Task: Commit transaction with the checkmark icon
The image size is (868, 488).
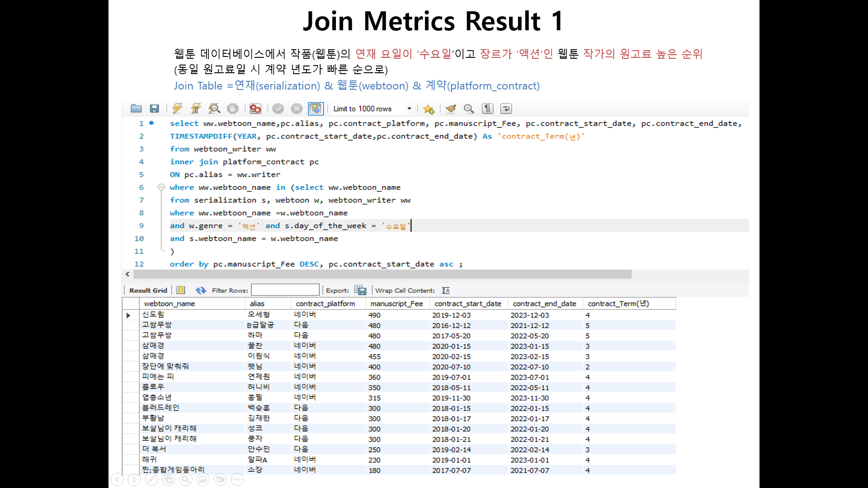Action: [278, 108]
